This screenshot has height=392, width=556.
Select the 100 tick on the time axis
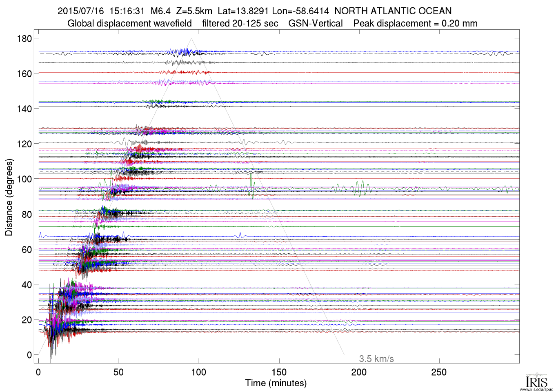199,372
